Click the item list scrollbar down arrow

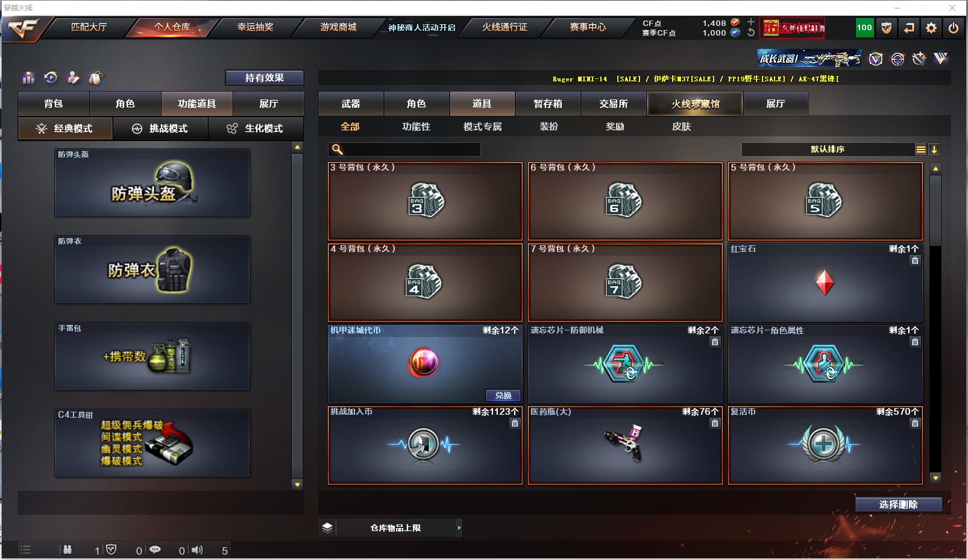point(935,478)
